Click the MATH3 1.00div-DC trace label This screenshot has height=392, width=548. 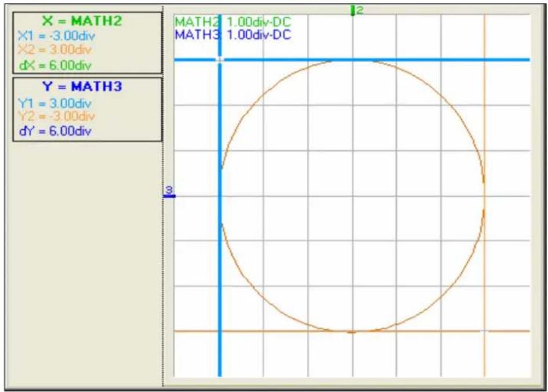(233, 35)
